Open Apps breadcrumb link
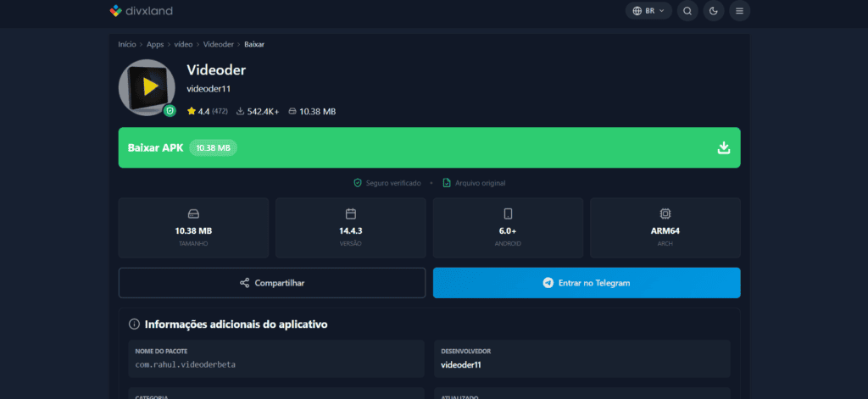The width and height of the screenshot is (868, 399). 155,44
